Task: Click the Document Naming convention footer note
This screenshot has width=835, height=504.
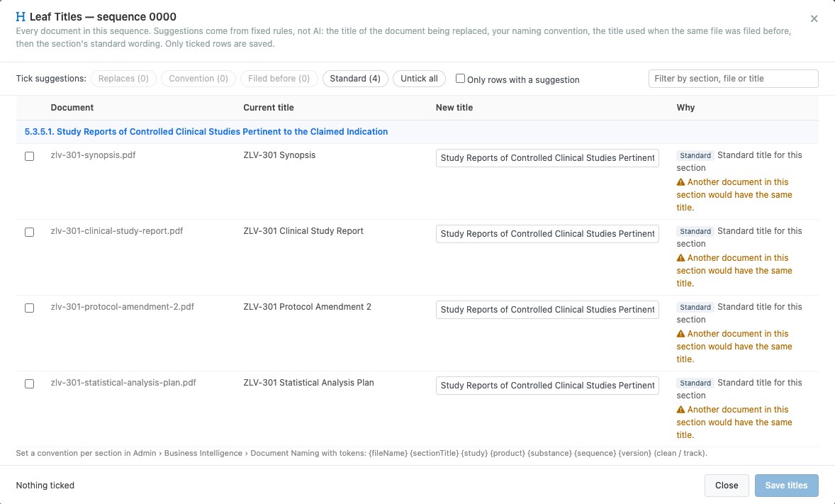Action: click(x=362, y=454)
